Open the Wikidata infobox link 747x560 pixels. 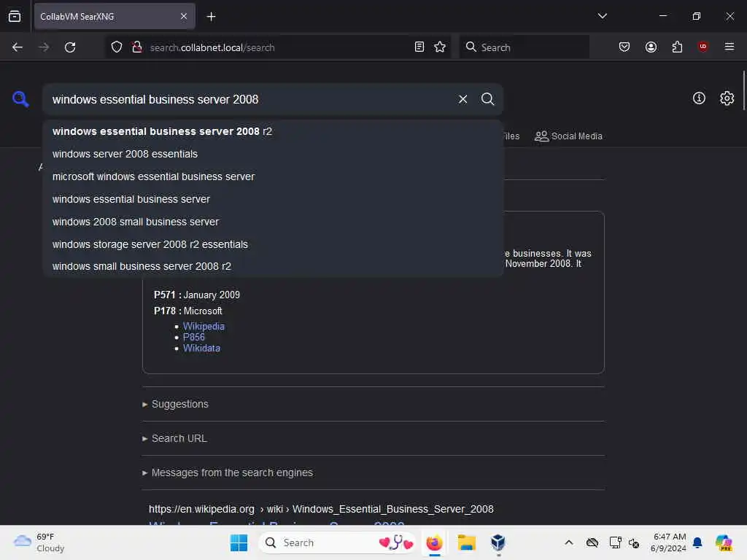[x=201, y=348]
